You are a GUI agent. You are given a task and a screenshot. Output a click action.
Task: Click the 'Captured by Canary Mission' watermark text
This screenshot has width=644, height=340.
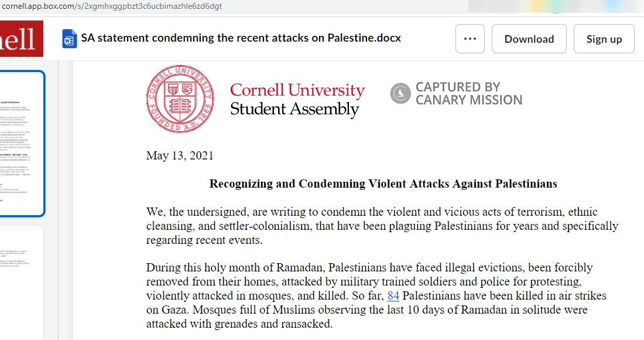pos(468,93)
